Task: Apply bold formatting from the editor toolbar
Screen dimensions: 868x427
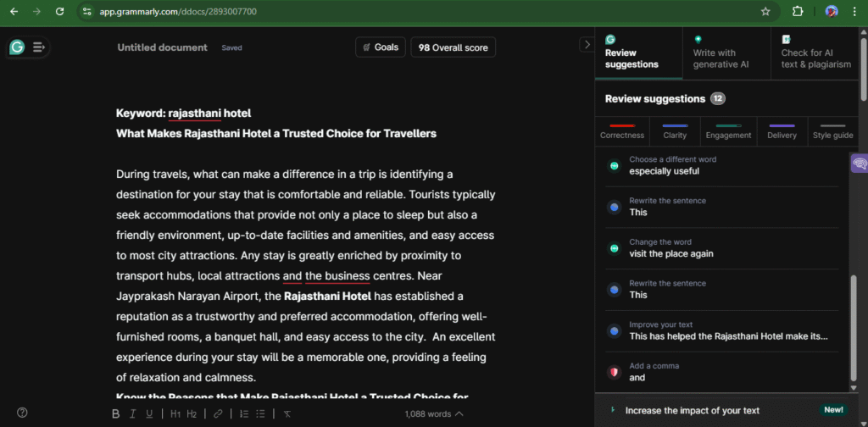Action: 116,413
